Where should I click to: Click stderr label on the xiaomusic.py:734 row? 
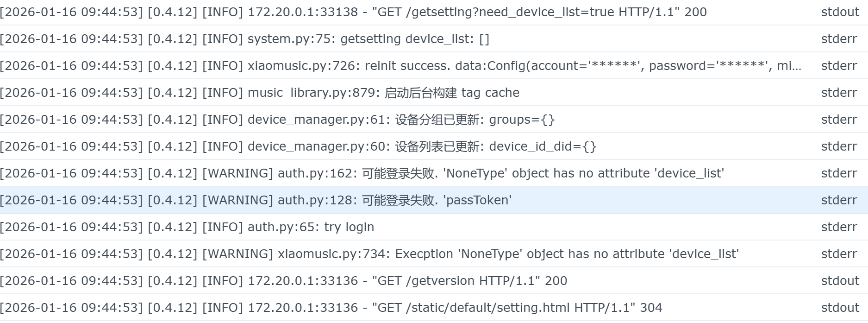pos(839,254)
